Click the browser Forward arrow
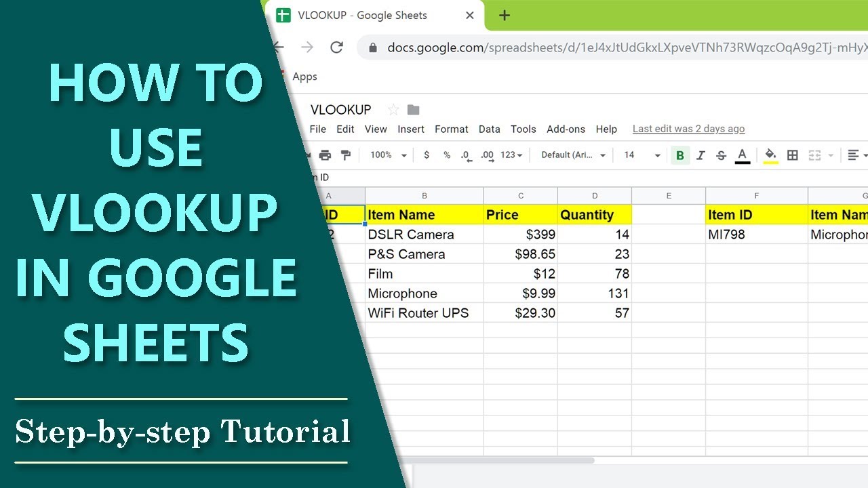 (x=307, y=47)
